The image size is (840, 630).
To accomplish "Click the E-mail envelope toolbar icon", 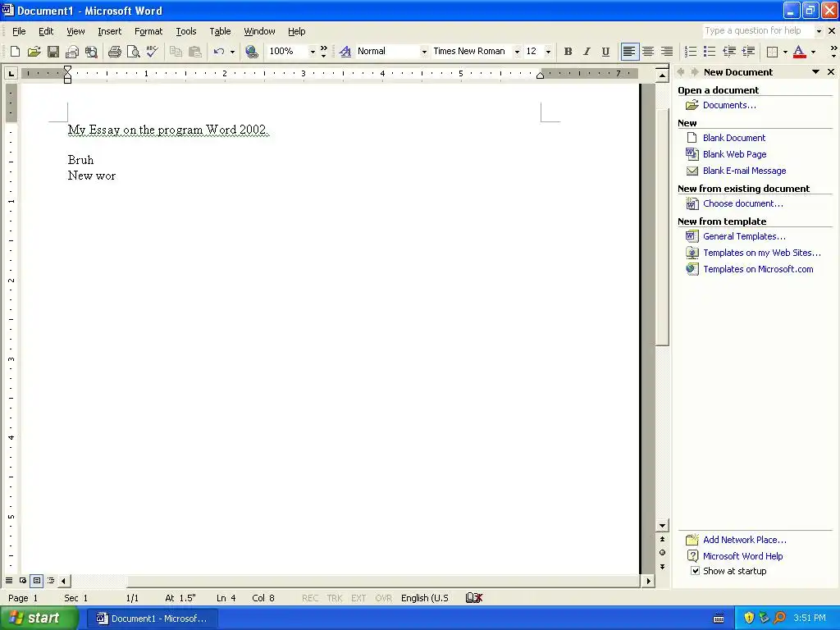I will pyautogui.click(x=72, y=52).
